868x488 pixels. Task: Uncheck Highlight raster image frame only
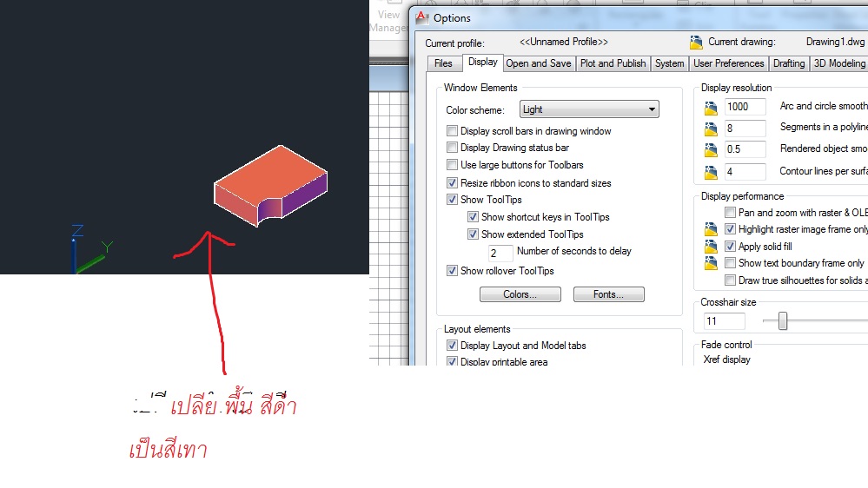(730, 229)
